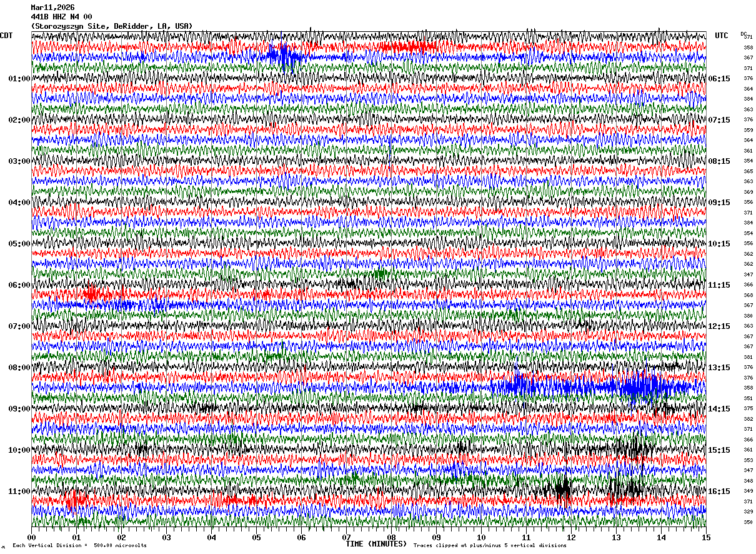The width and height of the screenshot is (756, 554).
Task: Select the 09:00 CDT row label
Action: pos(19,409)
